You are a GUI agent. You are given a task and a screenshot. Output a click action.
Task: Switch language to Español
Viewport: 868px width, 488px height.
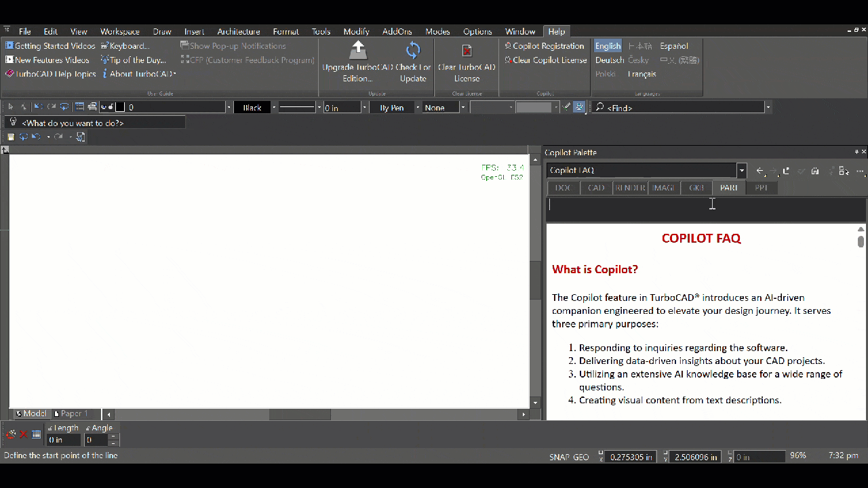click(674, 46)
